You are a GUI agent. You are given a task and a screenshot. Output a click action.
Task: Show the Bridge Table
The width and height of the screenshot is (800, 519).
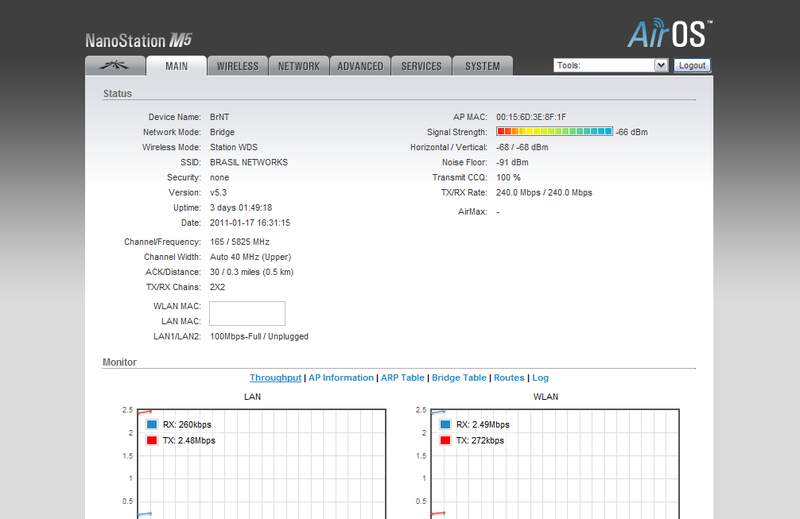459,378
